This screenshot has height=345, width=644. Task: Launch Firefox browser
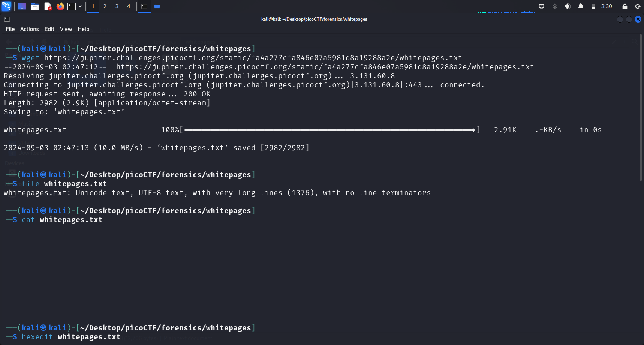(x=60, y=6)
